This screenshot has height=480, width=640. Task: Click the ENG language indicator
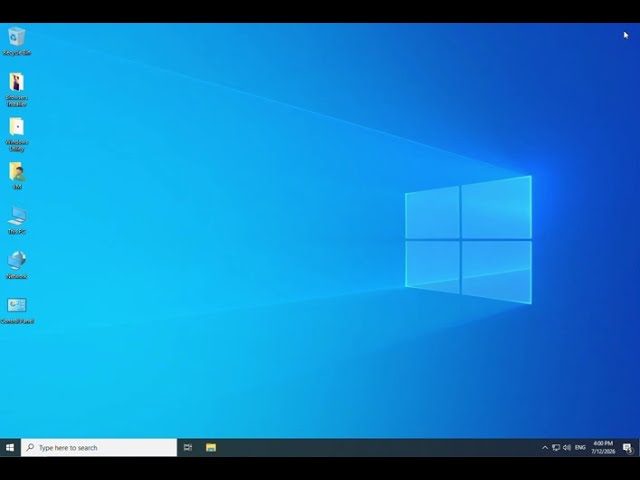tap(580, 448)
